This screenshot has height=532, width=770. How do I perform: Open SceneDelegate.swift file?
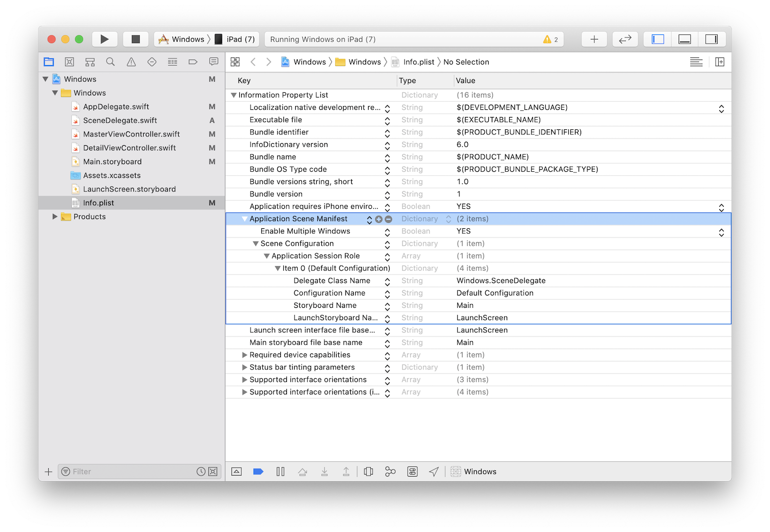120,121
